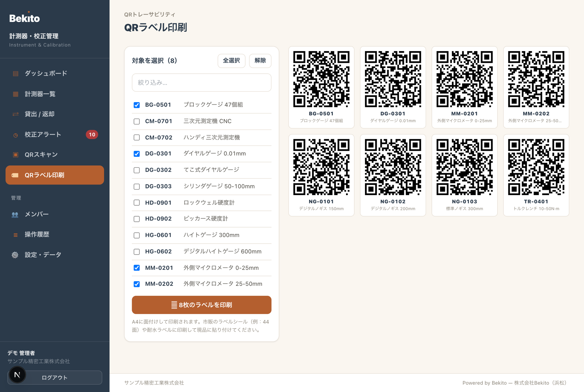Click the 対象を選択（8） heading
This screenshot has width=584, height=392.
154,61
